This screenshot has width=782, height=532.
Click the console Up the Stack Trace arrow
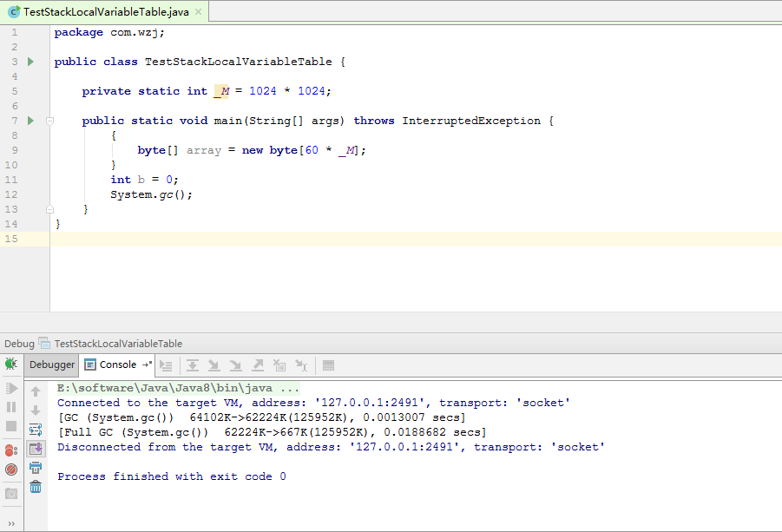coord(36,391)
